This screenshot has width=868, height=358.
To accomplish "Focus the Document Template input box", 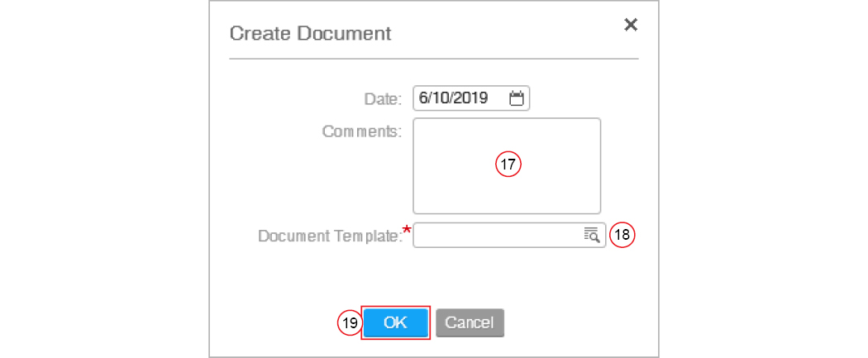I will 509,235.
